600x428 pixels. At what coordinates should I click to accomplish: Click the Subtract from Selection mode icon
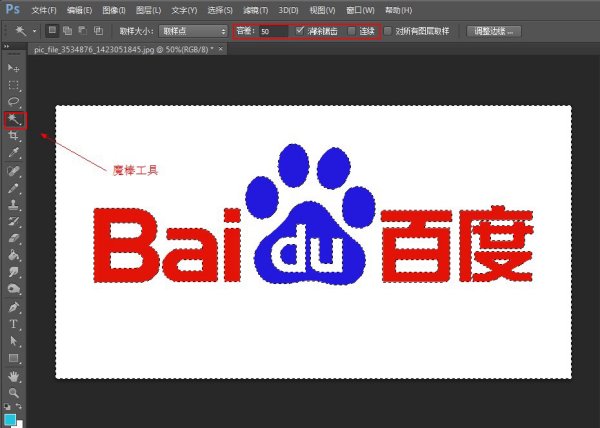(x=83, y=31)
